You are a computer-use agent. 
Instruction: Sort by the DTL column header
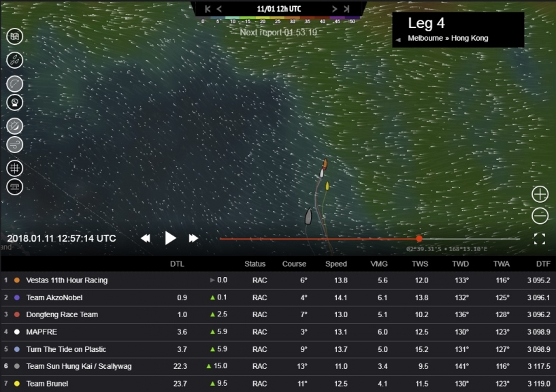click(177, 264)
